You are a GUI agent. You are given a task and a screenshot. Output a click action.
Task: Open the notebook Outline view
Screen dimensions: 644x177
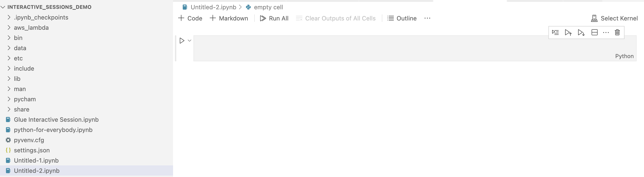(401, 18)
